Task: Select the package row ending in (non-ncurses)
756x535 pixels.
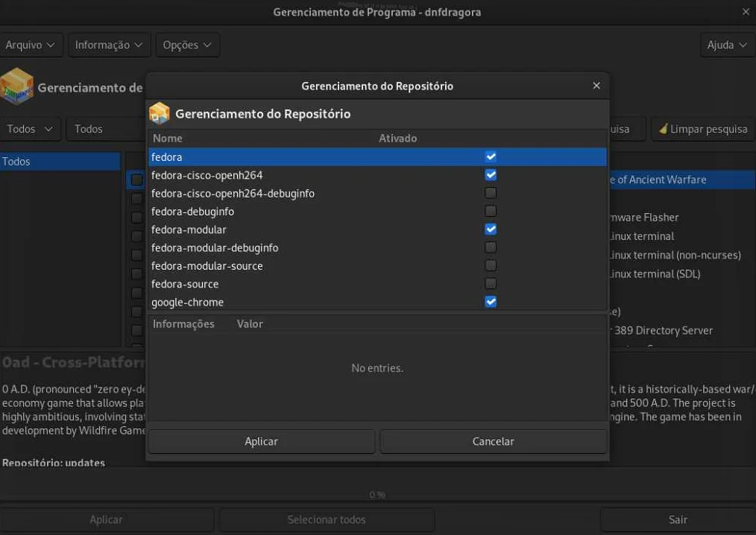Action: pyautogui.click(x=675, y=255)
